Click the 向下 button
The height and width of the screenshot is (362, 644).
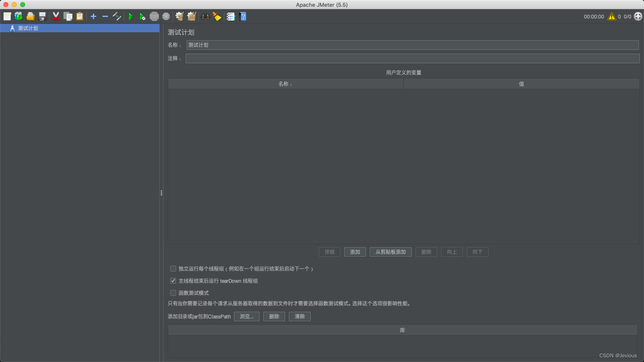pos(478,252)
